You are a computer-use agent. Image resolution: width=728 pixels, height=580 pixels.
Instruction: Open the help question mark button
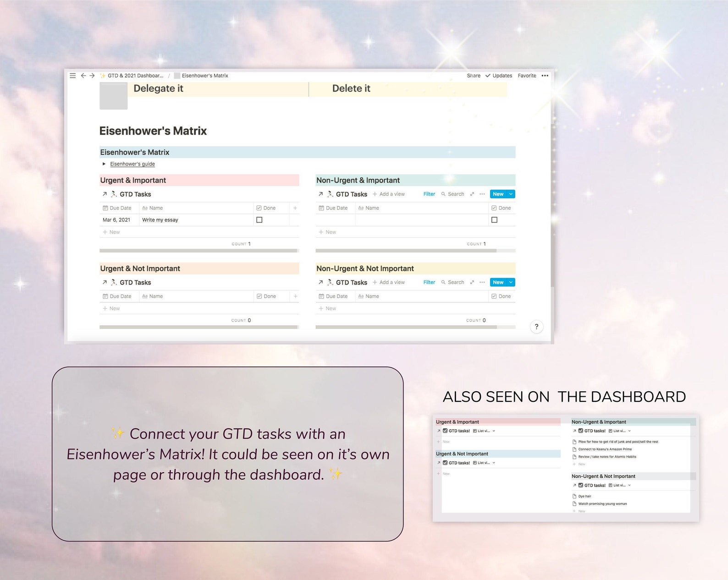coord(536,327)
